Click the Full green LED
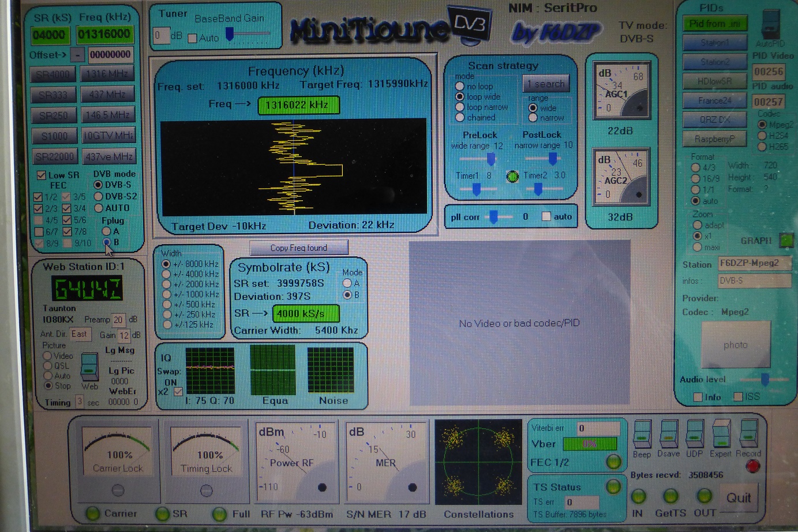798x532 pixels. (219, 513)
